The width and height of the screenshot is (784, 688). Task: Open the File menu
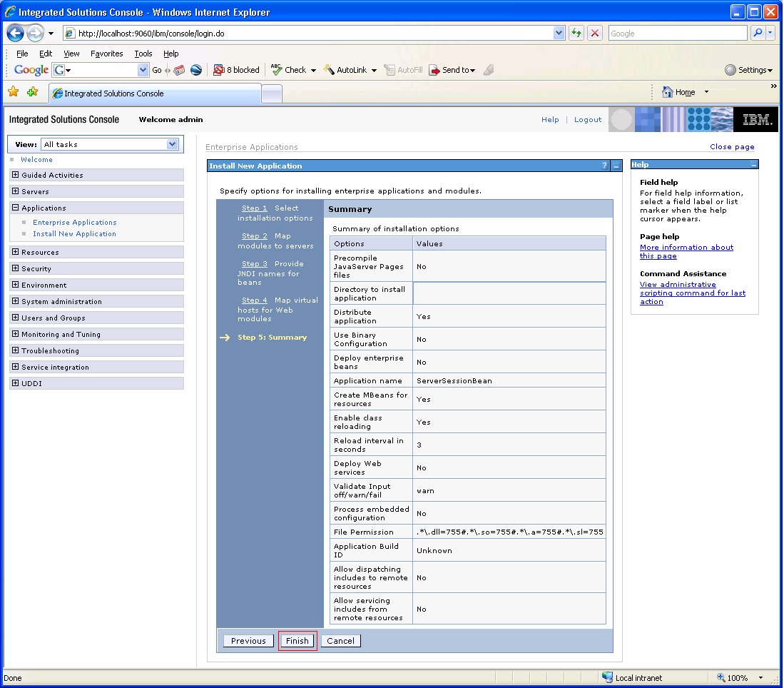[x=22, y=54]
